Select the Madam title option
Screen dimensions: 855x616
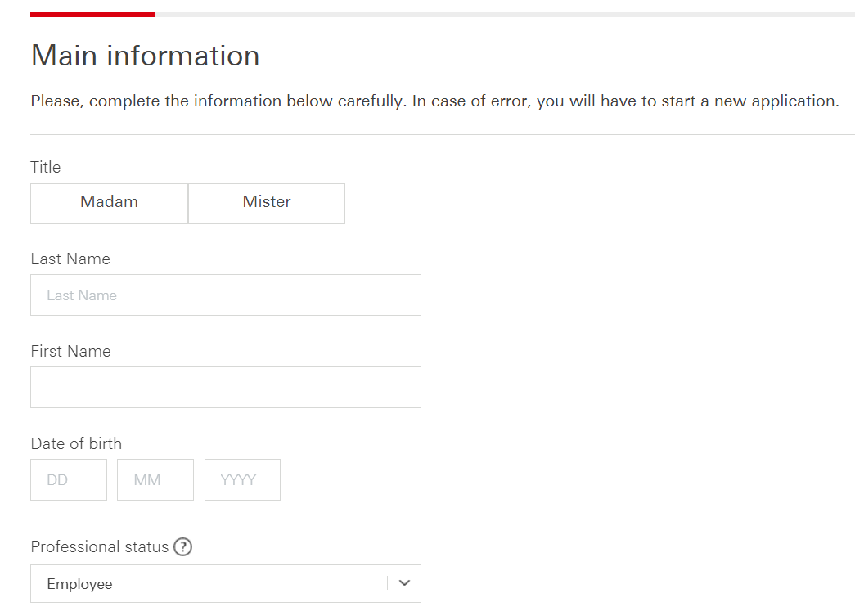pos(109,204)
